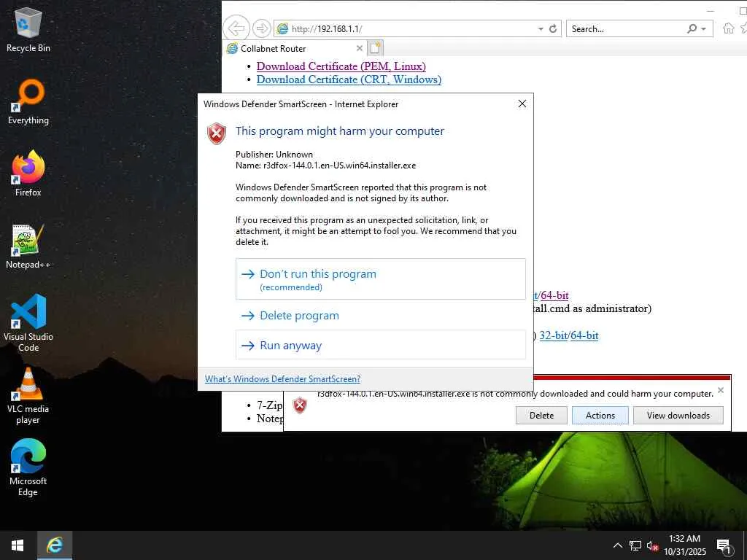Click the blue 32-bit link
Screen dimensions: 747x560
553,335
